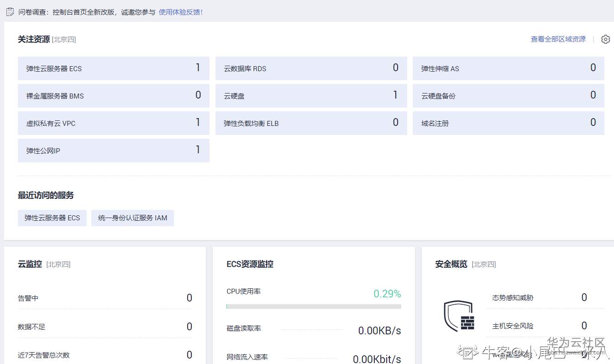Select the Auto Scaling AS tile
Screen dimensions: 614x364
(508, 68)
